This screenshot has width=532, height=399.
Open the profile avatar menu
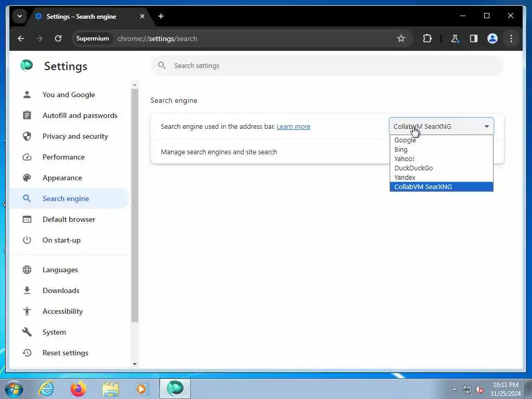click(493, 38)
